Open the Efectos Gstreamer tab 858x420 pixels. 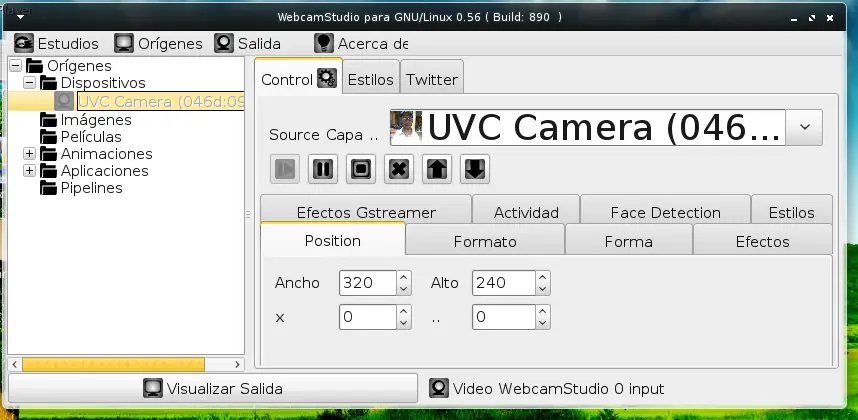tap(366, 212)
